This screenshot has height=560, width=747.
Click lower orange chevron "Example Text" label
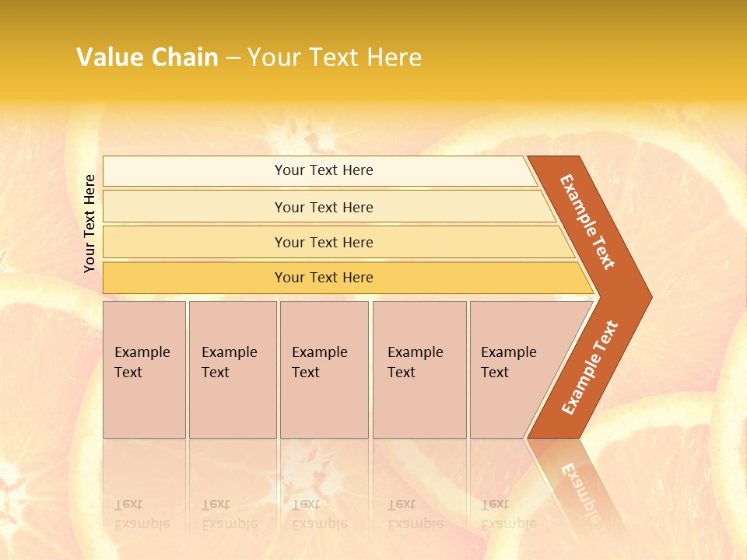[589, 368]
